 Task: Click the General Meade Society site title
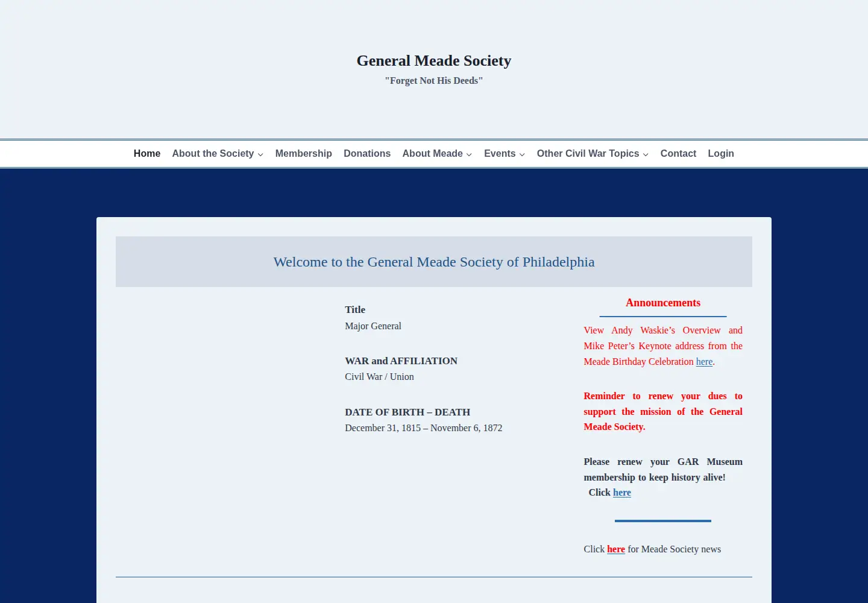pos(434,61)
